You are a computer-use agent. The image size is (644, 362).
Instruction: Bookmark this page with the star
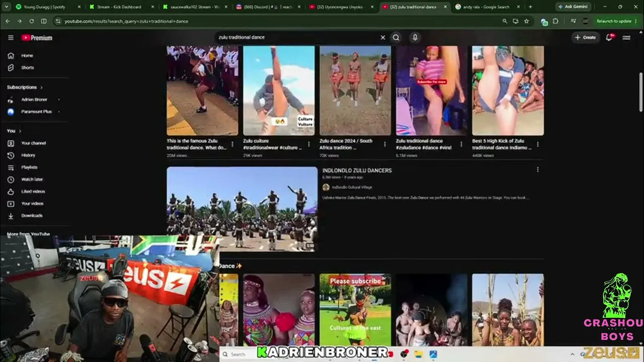point(526,21)
